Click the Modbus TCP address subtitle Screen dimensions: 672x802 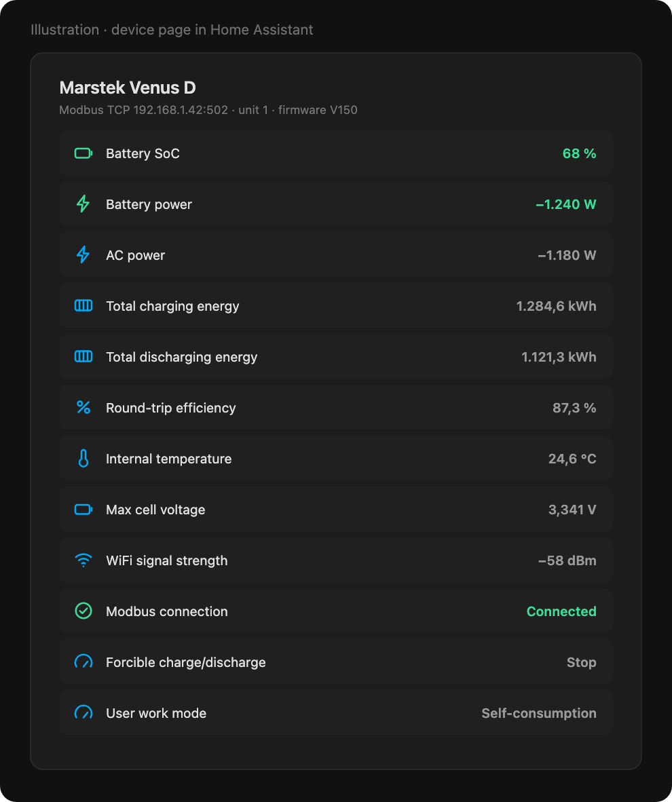[208, 110]
